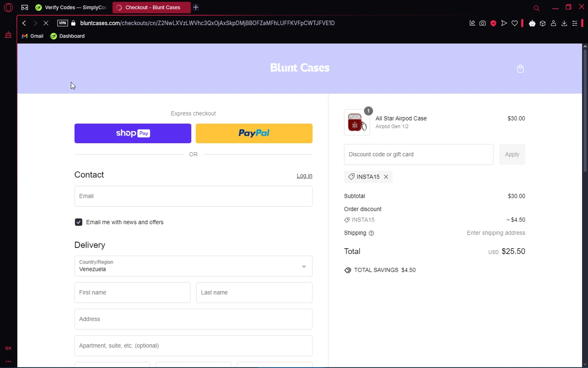588x368 pixels.
Task: Focus the Apartment, suite field
Action: (193, 346)
